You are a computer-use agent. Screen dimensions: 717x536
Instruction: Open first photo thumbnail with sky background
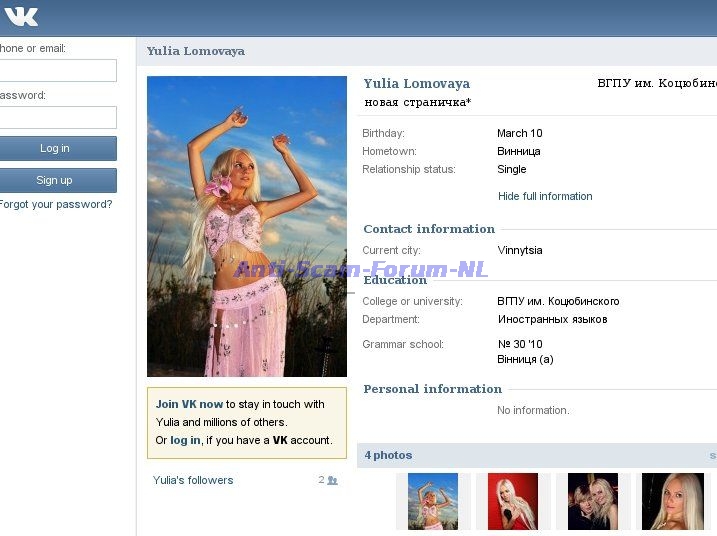[x=432, y=501]
